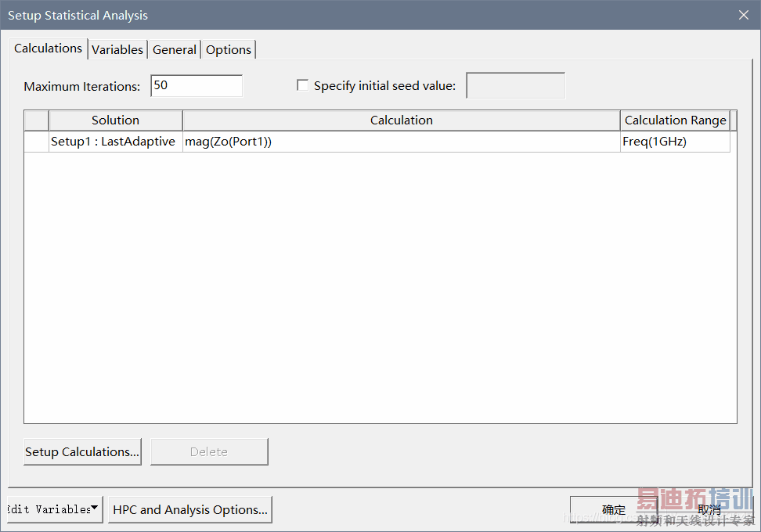The width and height of the screenshot is (761, 532).
Task: Open HPC and Analysis Options
Action: (x=190, y=509)
